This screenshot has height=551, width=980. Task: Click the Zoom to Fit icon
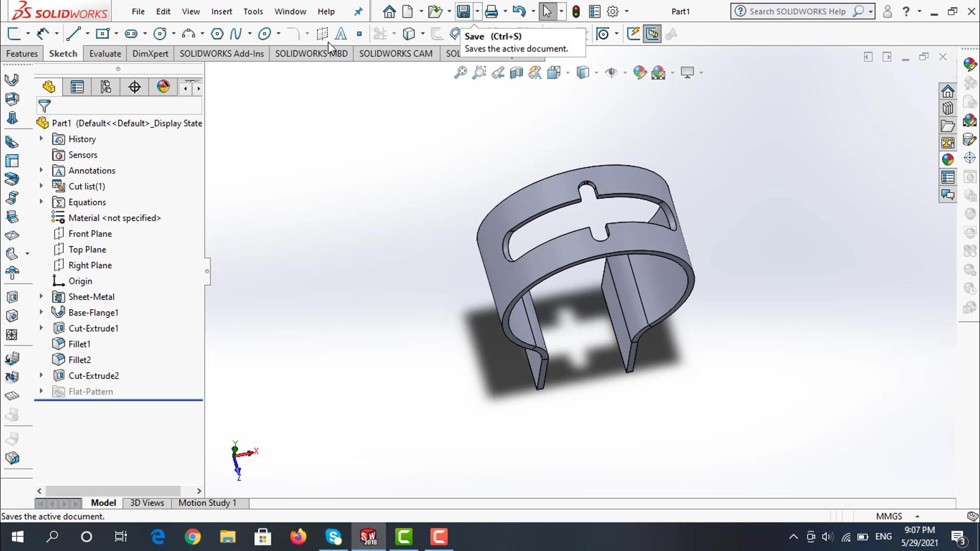point(460,72)
